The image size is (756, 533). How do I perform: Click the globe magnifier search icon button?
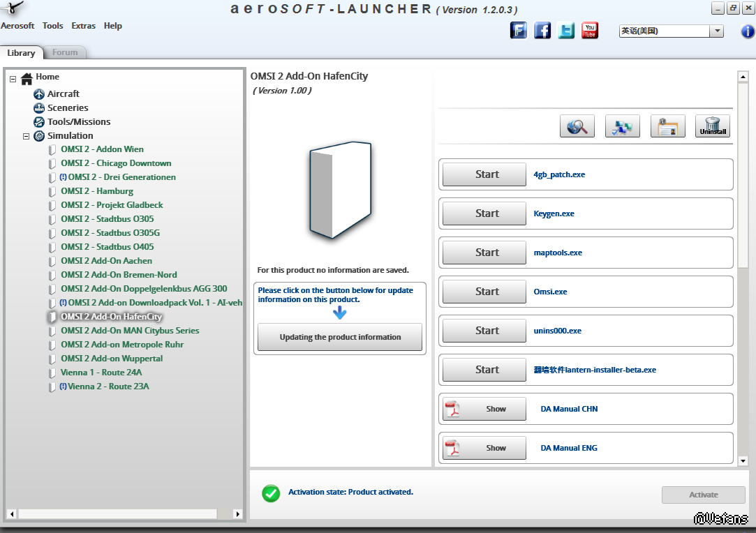coord(577,126)
